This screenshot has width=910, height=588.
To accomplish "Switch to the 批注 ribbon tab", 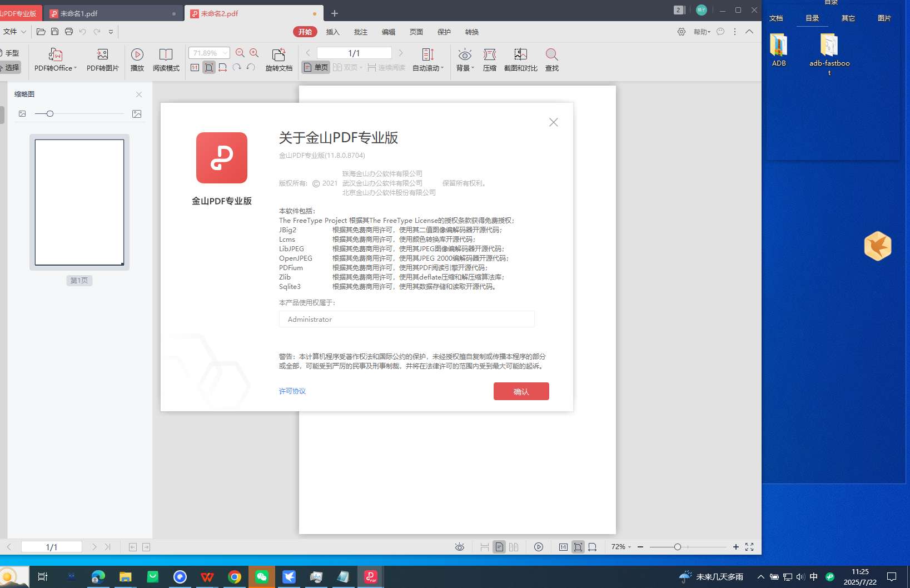I will [360, 32].
